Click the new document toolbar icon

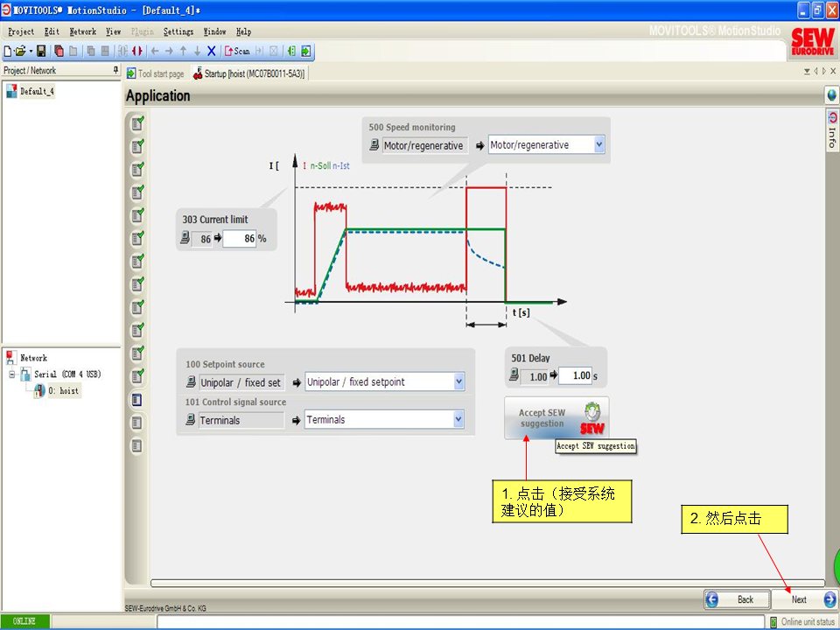[7, 52]
